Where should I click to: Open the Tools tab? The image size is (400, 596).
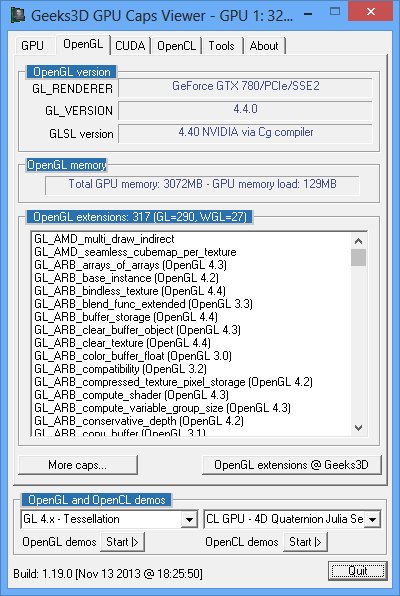tap(221, 46)
